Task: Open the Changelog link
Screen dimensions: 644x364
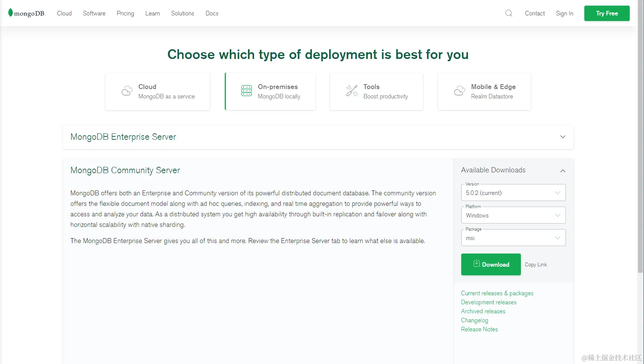Action: tap(474, 320)
